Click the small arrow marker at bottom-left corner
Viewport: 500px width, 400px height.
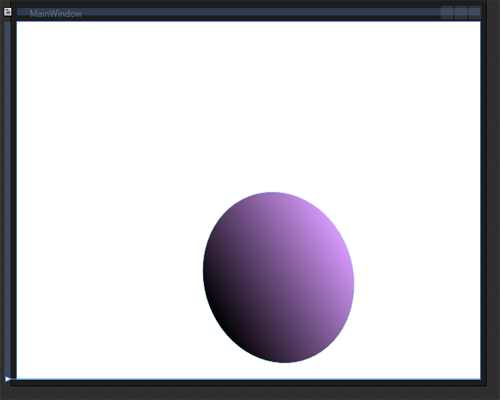[7, 379]
